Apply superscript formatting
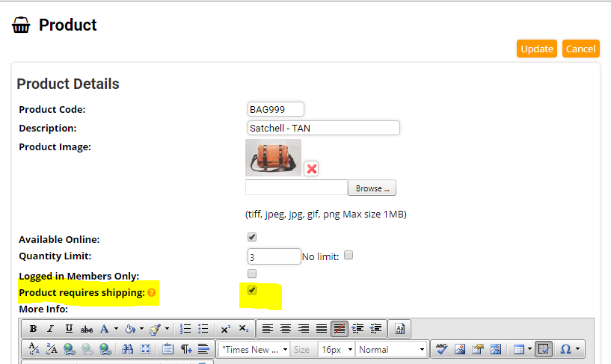 (x=225, y=329)
